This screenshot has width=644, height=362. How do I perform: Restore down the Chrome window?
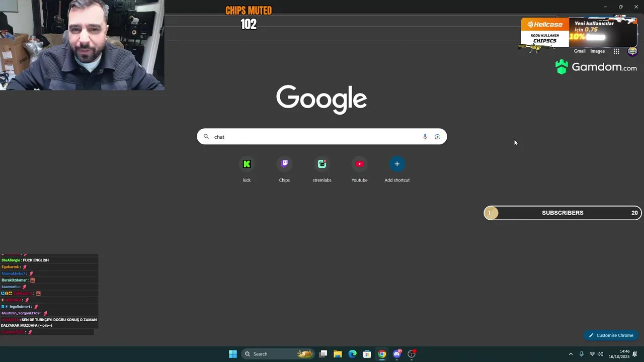coord(620,7)
